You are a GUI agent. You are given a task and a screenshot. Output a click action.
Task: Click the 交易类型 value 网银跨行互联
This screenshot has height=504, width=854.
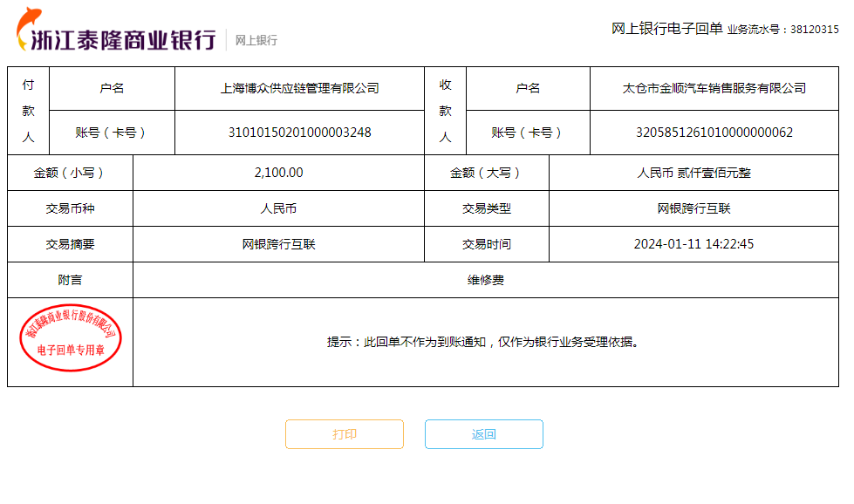(693, 208)
